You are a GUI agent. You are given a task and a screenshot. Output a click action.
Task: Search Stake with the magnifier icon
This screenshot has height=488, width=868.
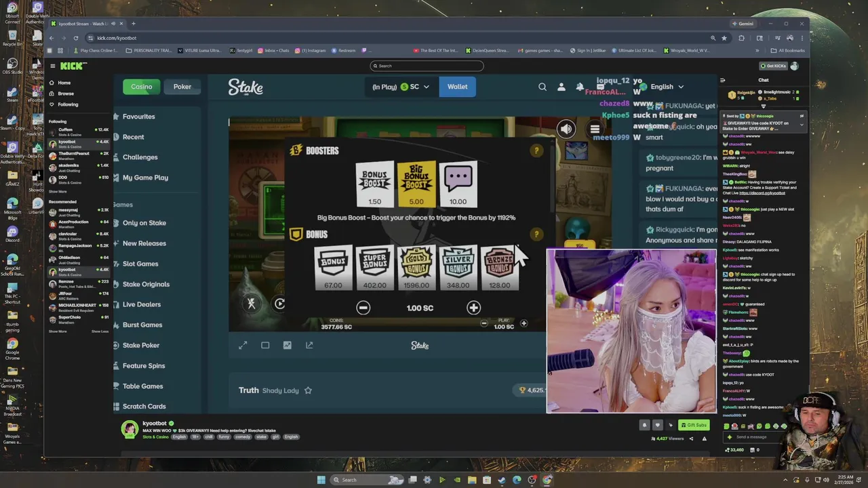[x=542, y=87]
